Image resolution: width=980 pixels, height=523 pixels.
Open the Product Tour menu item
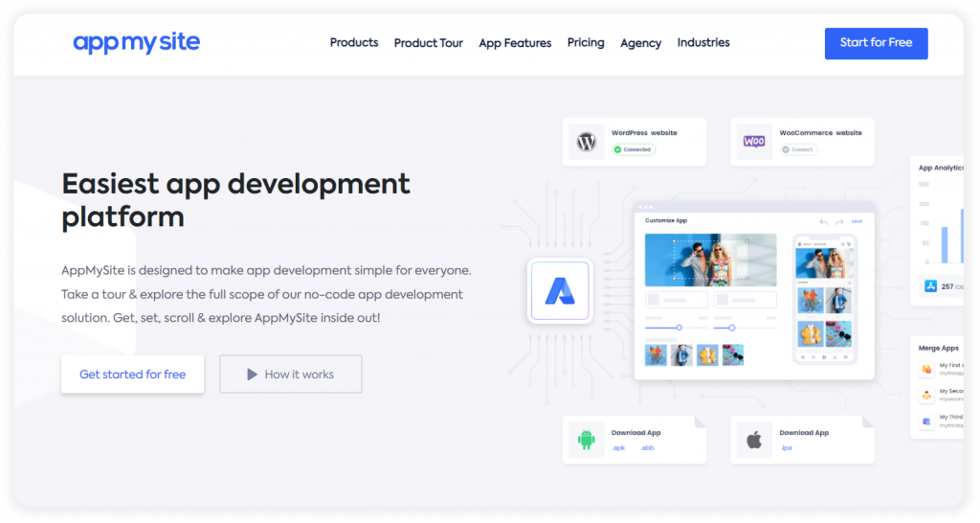click(428, 43)
